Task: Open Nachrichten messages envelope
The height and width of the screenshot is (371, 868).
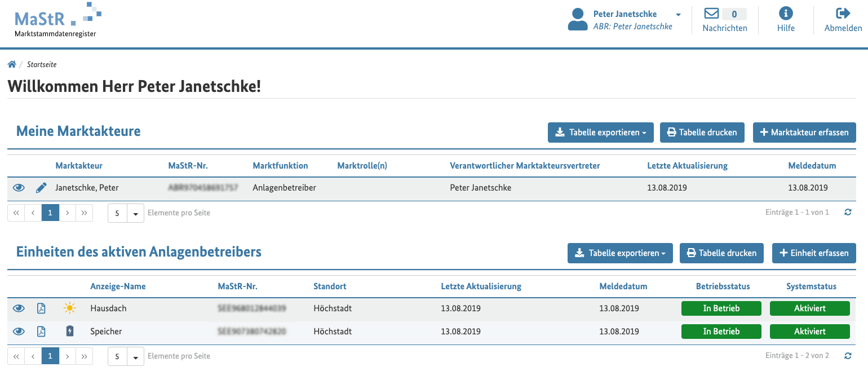Action: pyautogui.click(x=712, y=14)
